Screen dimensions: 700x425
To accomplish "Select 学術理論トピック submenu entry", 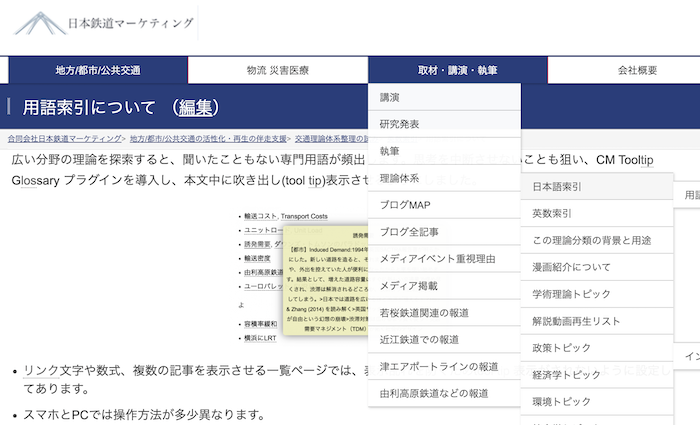I will coord(597,294).
